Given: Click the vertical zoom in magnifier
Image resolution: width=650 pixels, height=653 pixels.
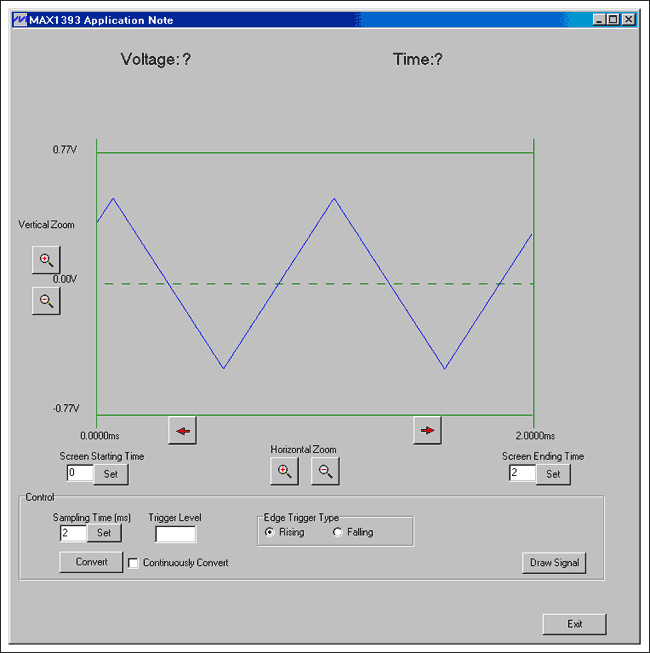Looking at the screenshot, I should pyautogui.click(x=46, y=260).
